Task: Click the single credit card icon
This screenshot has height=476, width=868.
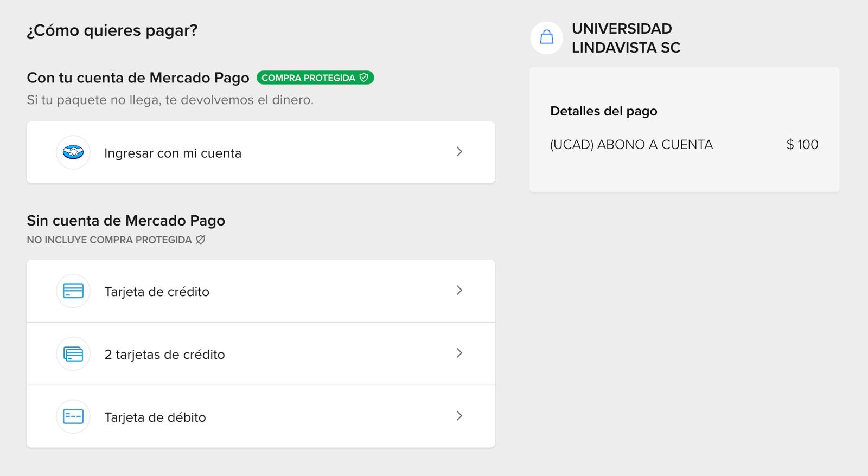Action: pos(73,291)
